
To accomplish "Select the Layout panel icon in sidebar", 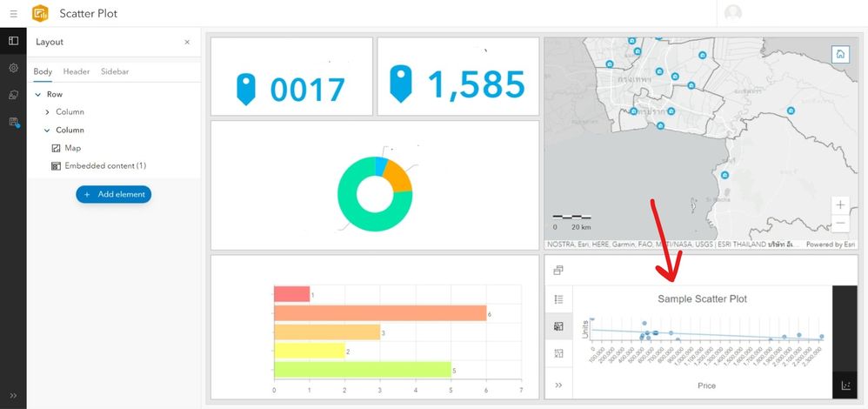I will (13, 40).
